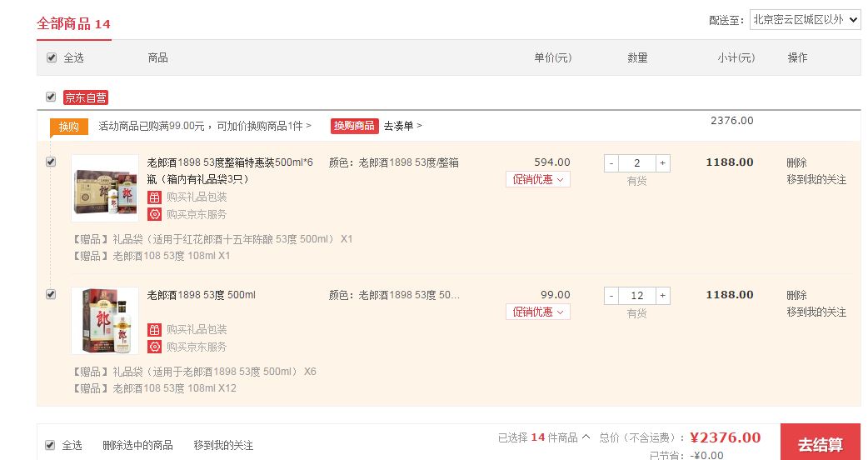Expand 促销优惠 for the 99.00 item
The image size is (868, 460).
(x=537, y=312)
